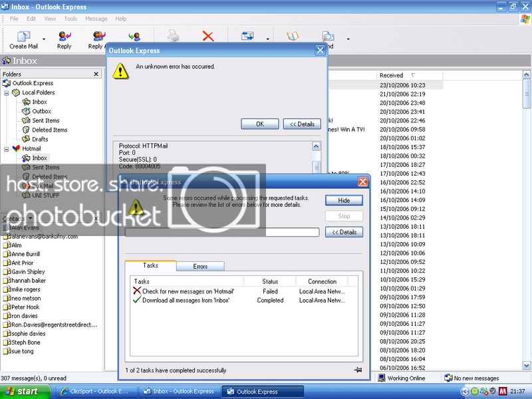Click the Send/Recv toolbar icon
The image size is (532, 399).
[x=247, y=36]
